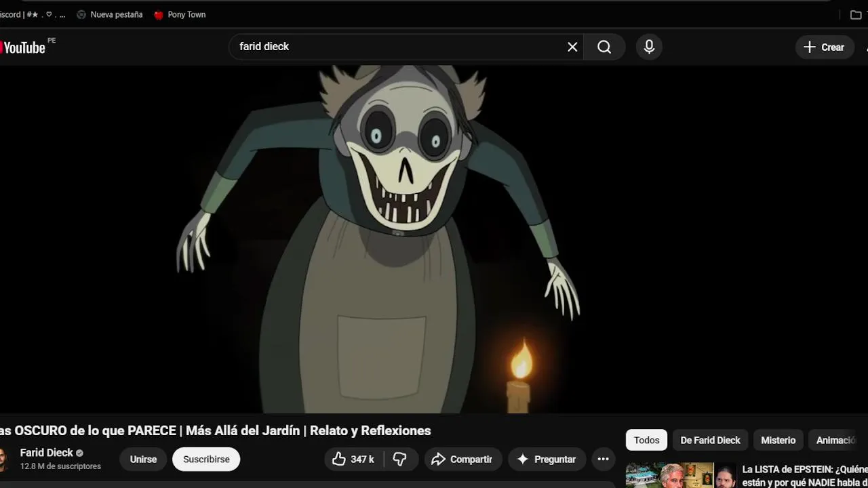Select the Misterio filter chip
The width and height of the screenshot is (868, 488).
(778, 440)
